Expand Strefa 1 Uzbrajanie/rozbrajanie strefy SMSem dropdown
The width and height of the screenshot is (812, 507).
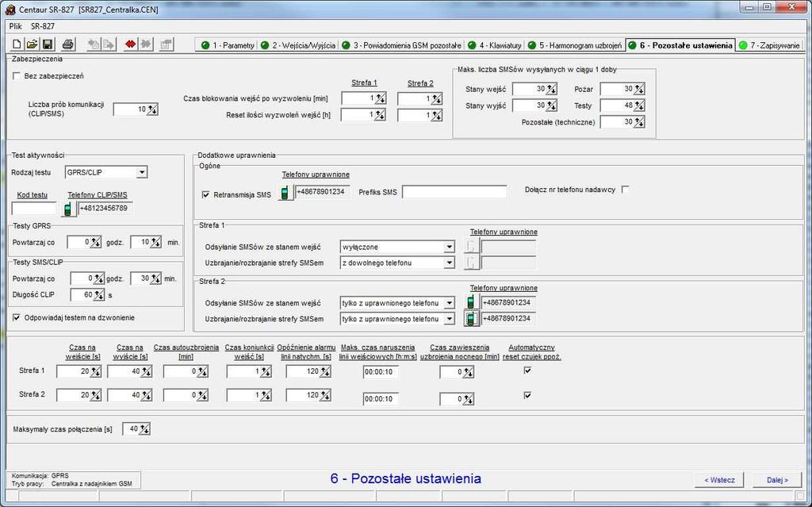tap(449, 263)
